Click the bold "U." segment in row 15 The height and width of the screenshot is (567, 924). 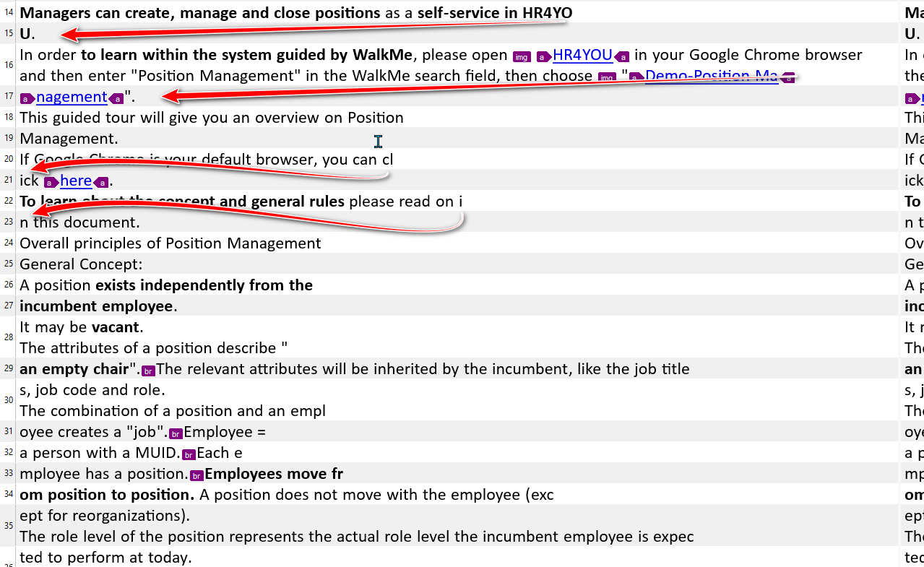pyautogui.click(x=27, y=34)
